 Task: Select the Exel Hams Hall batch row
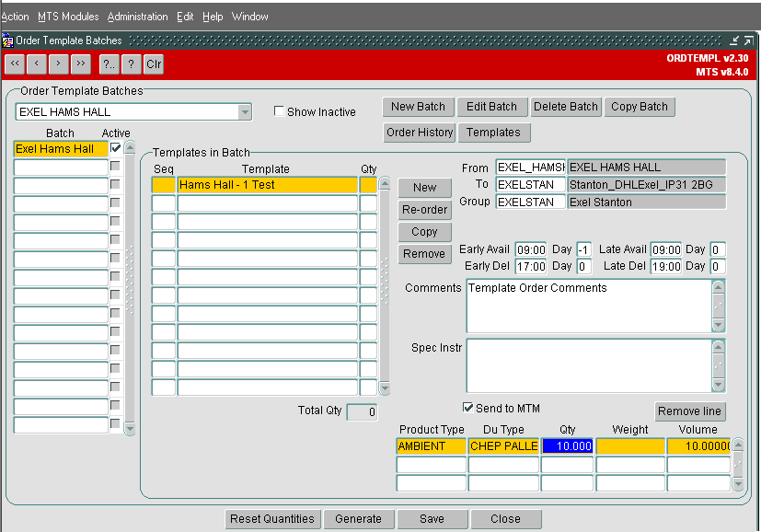(x=61, y=149)
